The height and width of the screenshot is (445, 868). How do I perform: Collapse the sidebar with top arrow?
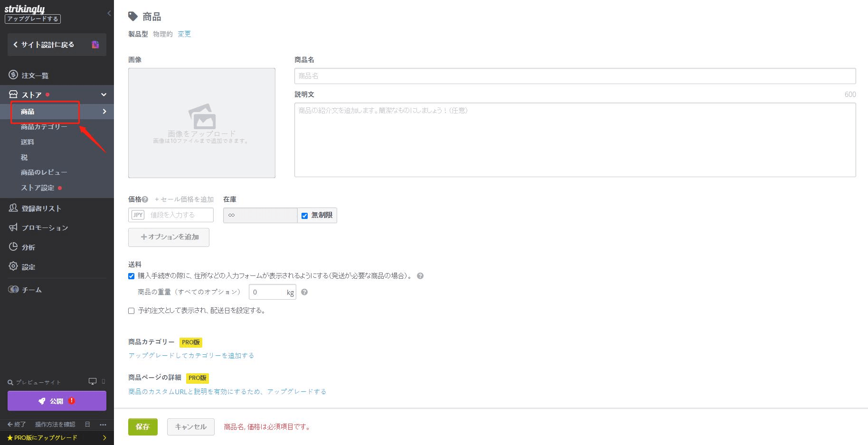tap(109, 13)
